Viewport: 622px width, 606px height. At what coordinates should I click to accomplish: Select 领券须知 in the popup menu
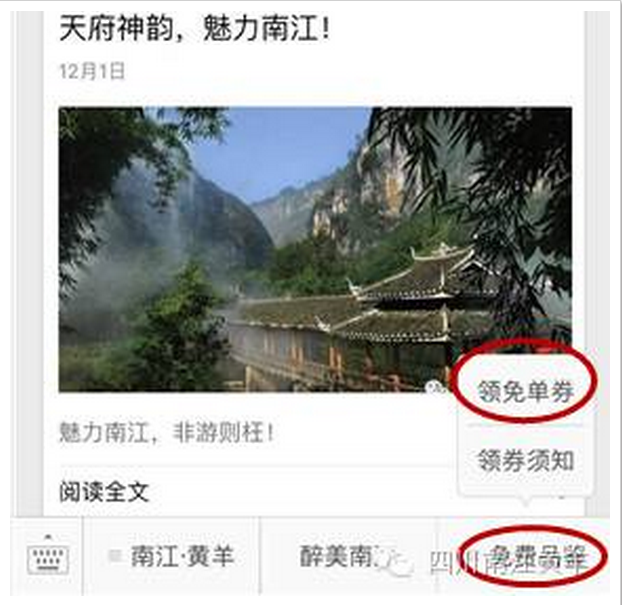(525, 460)
